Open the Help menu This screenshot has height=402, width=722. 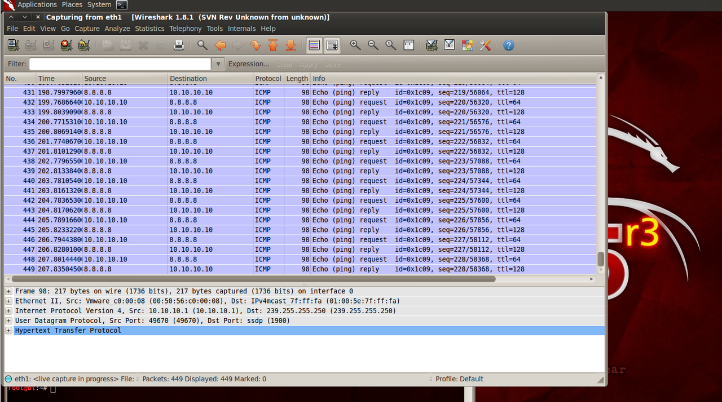268,29
